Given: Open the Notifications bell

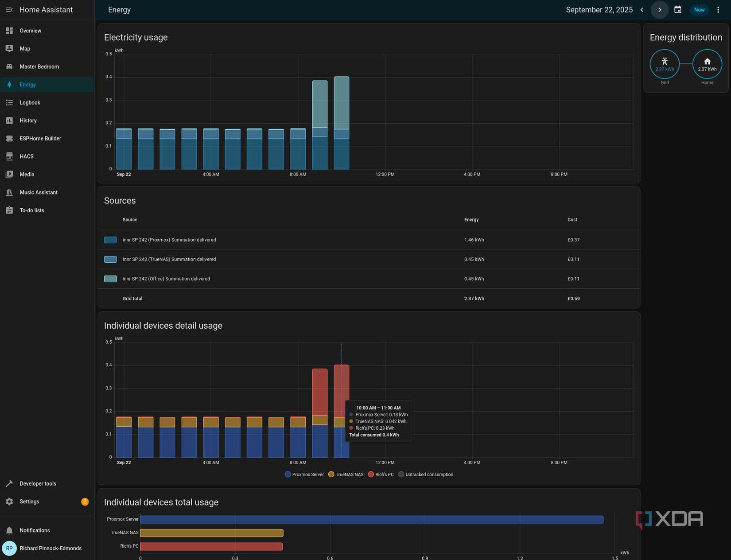Looking at the screenshot, I should (x=9, y=530).
